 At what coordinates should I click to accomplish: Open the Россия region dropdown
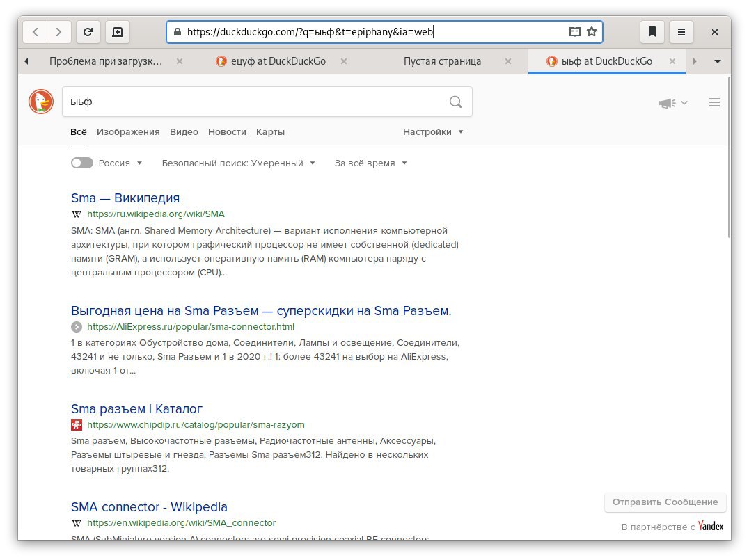click(120, 163)
